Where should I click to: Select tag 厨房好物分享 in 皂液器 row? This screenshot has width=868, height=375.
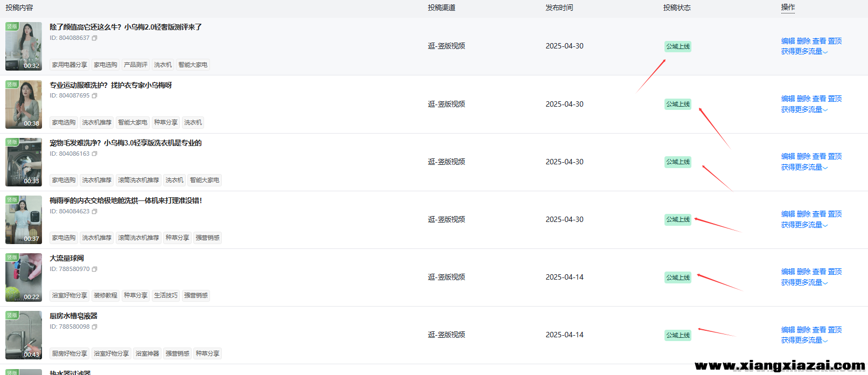pos(69,354)
